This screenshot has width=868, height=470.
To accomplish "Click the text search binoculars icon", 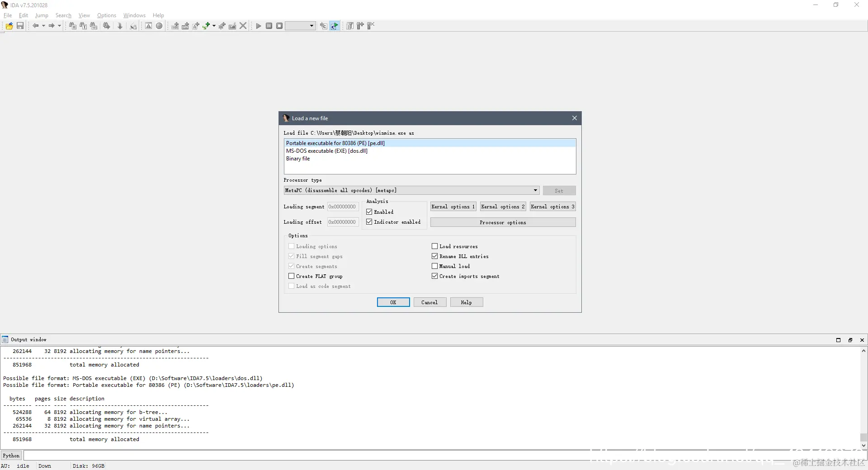I will pyautogui.click(x=83, y=26).
